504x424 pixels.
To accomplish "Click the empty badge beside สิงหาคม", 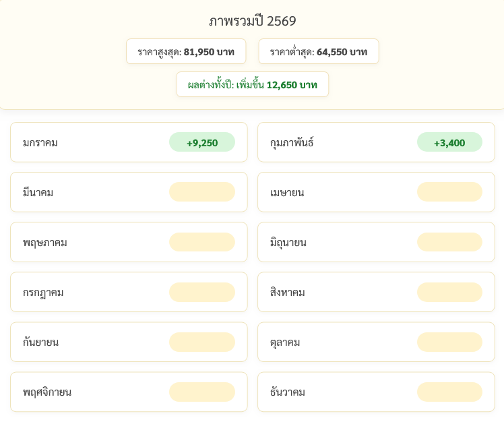I will [449, 292].
